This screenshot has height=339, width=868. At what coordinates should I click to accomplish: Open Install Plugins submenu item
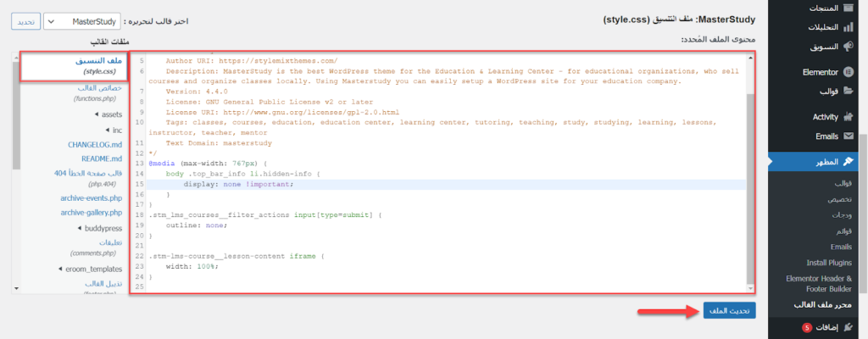[829, 263]
